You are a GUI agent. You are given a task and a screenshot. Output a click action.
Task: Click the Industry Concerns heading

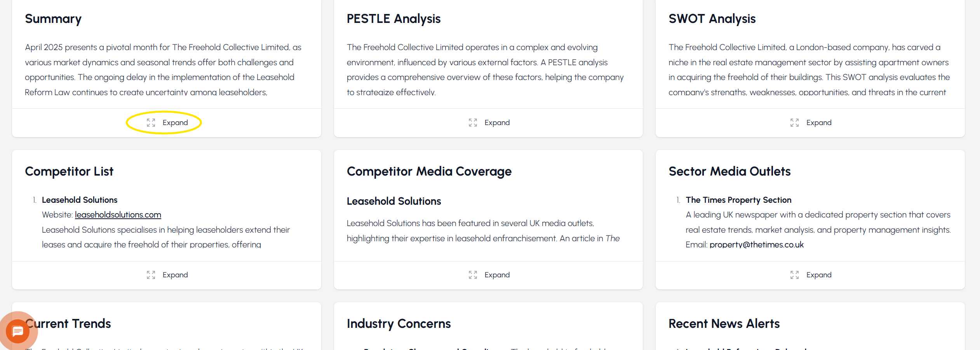pyautogui.click(x=399, y=324)
